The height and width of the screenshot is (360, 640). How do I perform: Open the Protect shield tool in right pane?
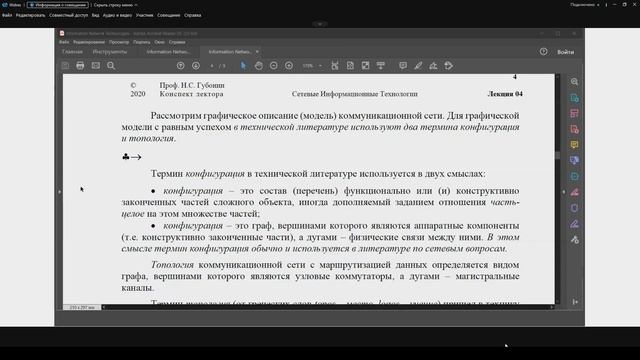pyautogui.click(x=575, y=208)
